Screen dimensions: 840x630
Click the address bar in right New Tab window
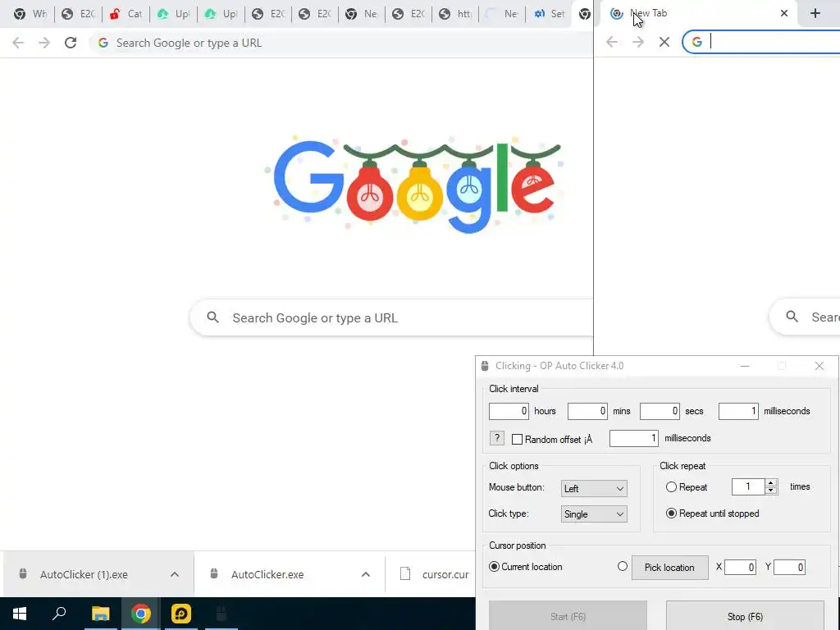click(762, 42)
